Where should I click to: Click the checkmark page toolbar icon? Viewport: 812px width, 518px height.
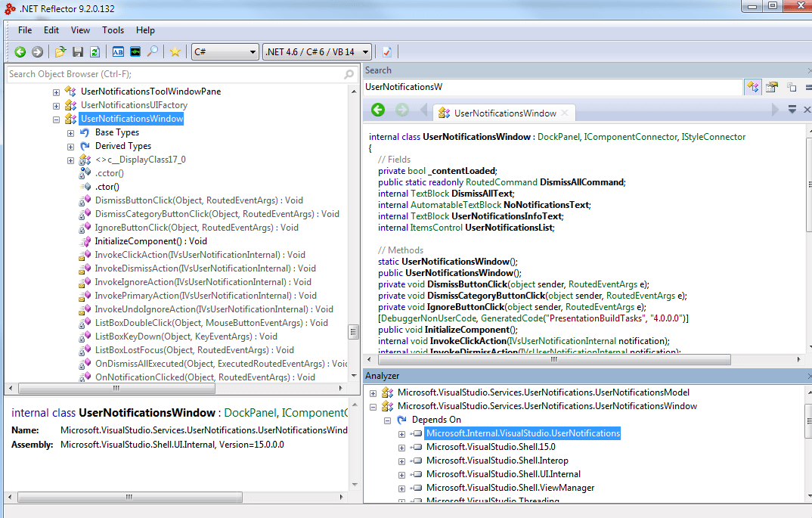pyautogui.click(x=387, y=51)
